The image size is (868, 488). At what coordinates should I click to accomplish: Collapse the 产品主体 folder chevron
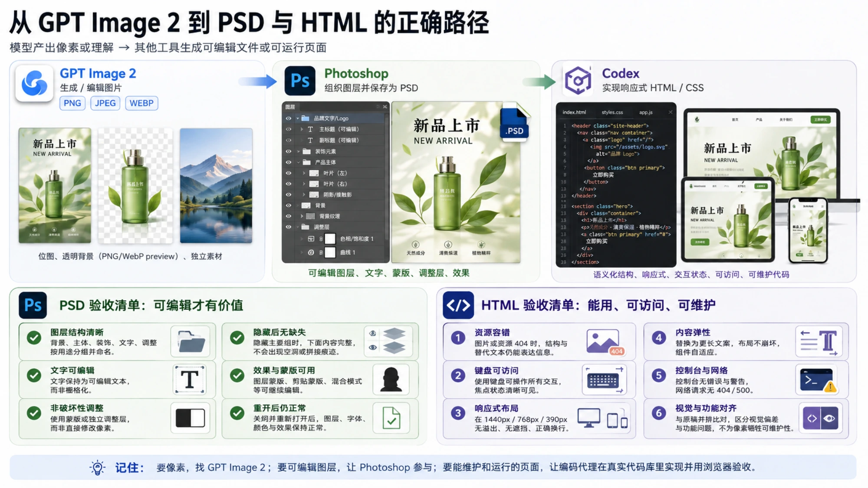pos(298,162)
